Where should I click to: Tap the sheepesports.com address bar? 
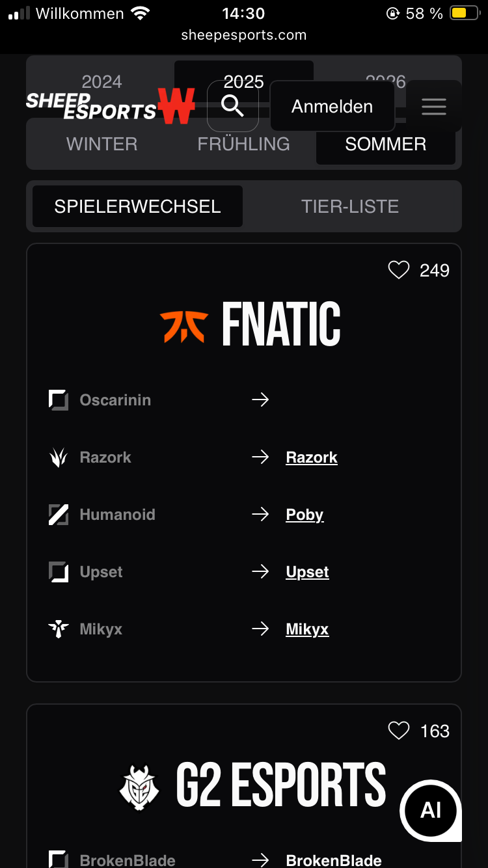[244, 35]
